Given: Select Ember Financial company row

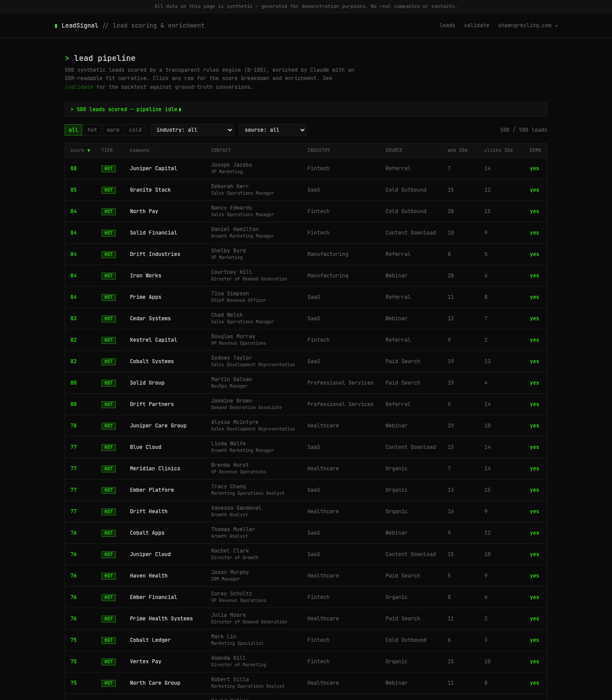Looking at the screenshot, I should click(x=306, y=597).
